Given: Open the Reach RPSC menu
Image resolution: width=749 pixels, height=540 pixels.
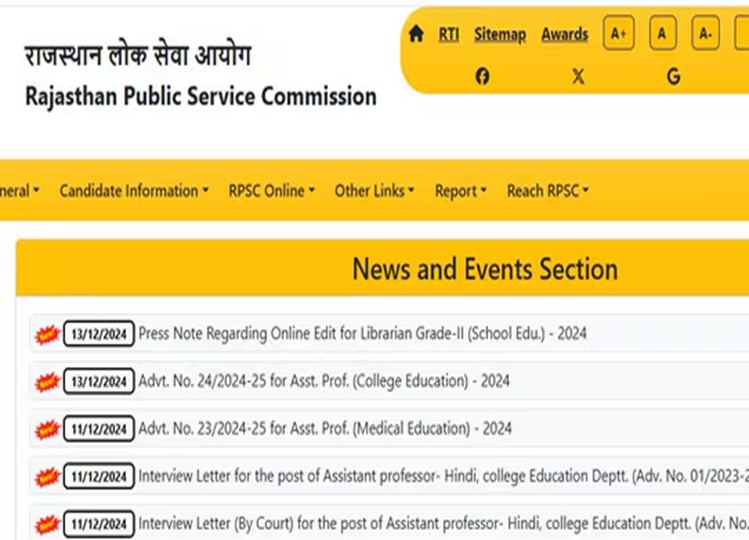Looking at the screenshot, I should [547, 191].
